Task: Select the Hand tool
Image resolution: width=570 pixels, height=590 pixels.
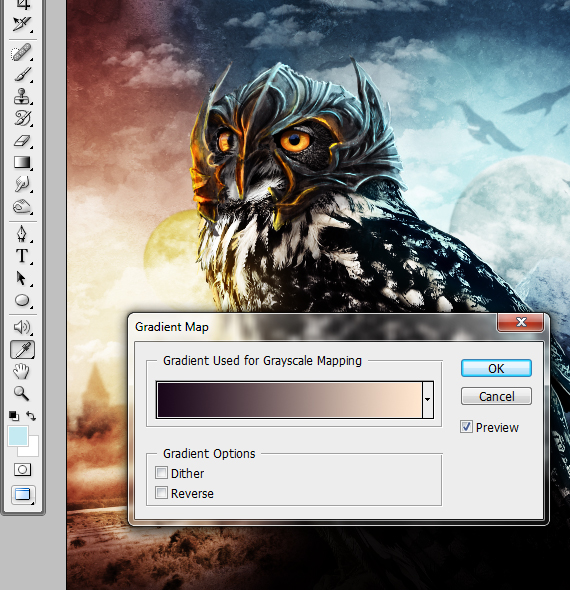Action: (x=22, y=371)
